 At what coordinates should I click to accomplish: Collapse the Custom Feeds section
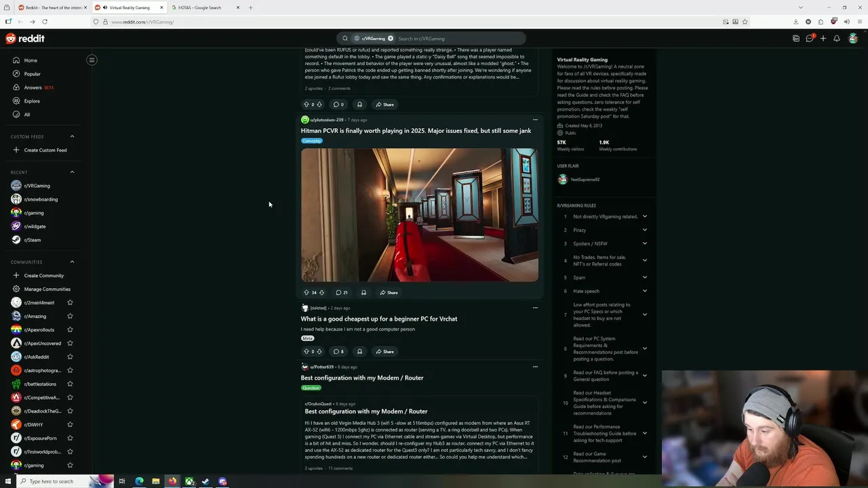coord(72,136)
